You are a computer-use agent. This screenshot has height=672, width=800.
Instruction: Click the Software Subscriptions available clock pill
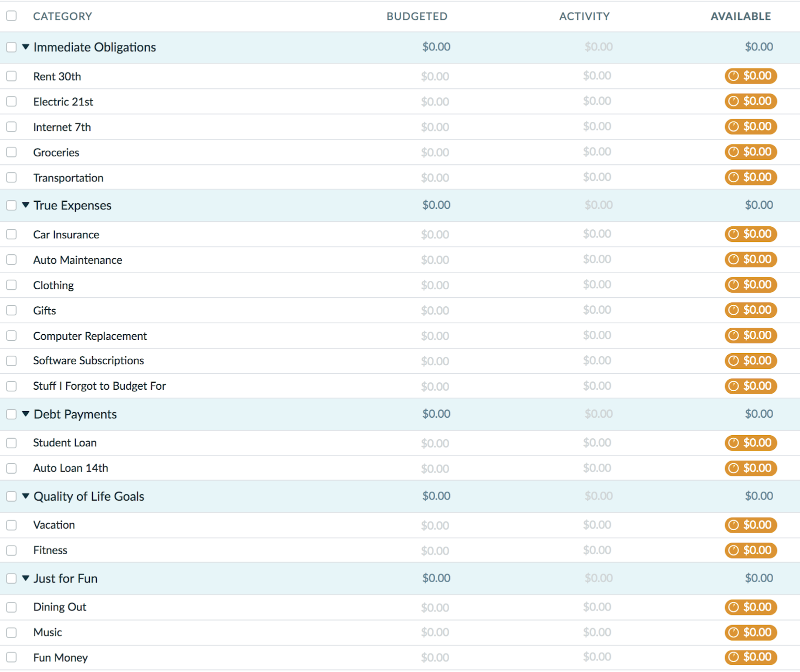[x=750, y=361]
